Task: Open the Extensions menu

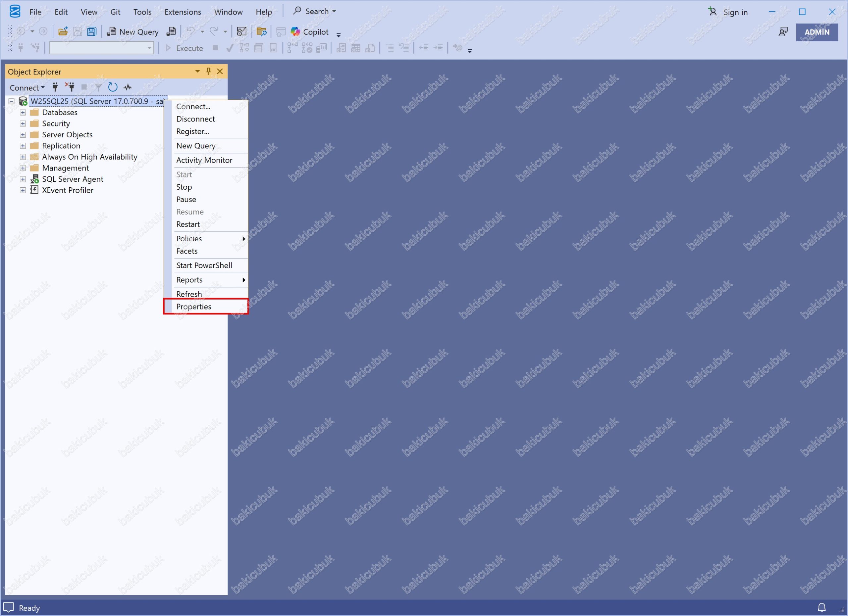Action: pyautogui.click(x=183, y=12)
